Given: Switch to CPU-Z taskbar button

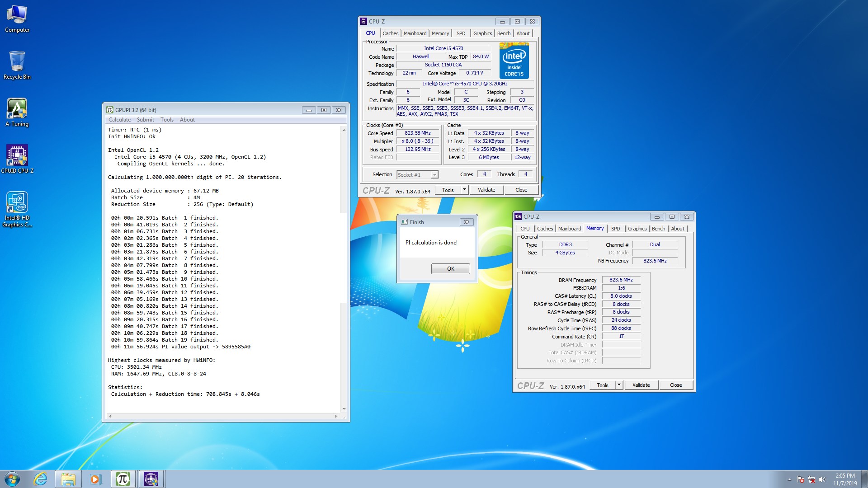Looking at the screenshot, I should coord(151,479).
